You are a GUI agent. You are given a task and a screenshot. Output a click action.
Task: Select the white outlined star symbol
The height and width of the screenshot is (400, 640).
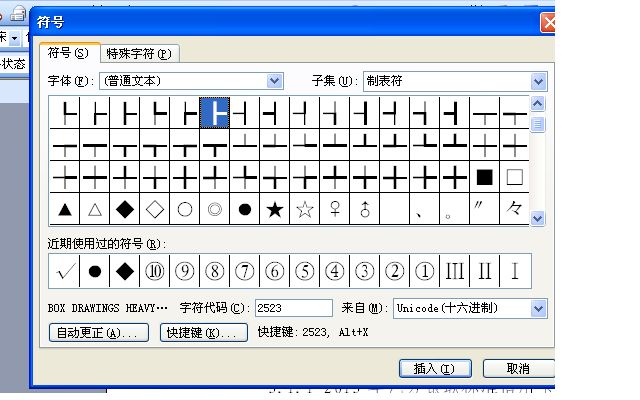[x=305, y=209]
